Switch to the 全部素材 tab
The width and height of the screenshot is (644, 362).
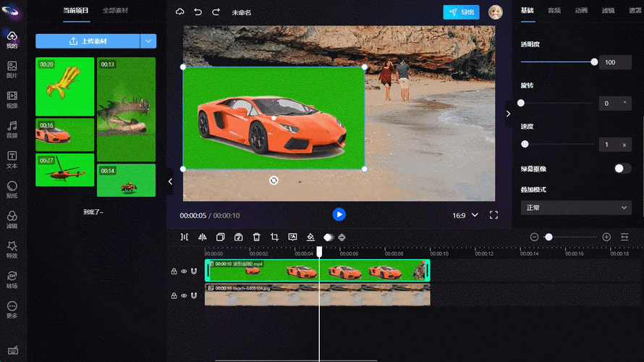click(115, 10)
